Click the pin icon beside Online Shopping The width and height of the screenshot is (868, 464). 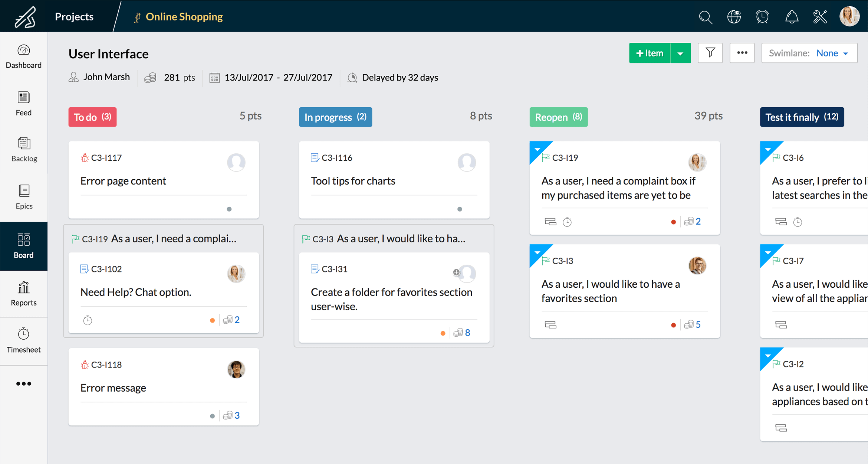(137, 17)
